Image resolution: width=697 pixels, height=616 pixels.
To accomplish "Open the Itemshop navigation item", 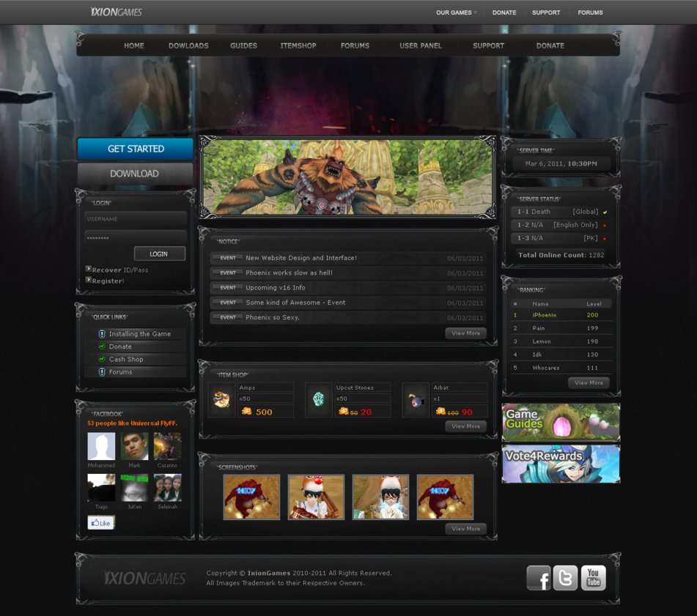I will coord(298,45).
